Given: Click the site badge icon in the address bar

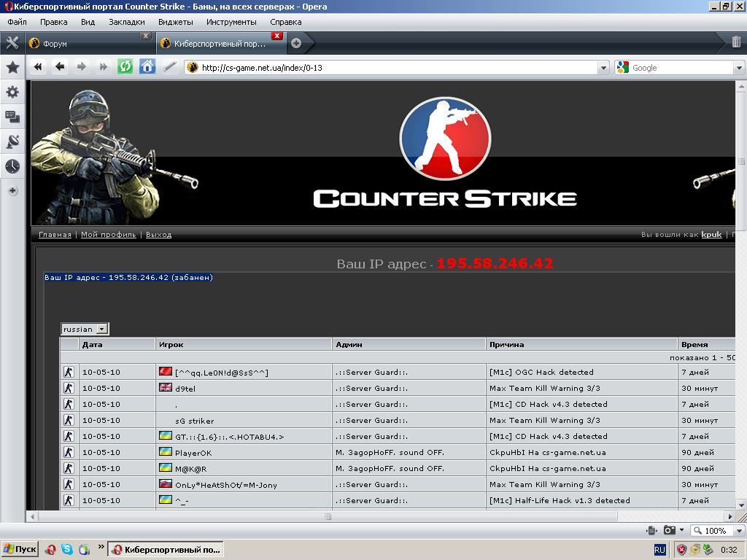Looking at the screenshot, I should coord(193,68).
